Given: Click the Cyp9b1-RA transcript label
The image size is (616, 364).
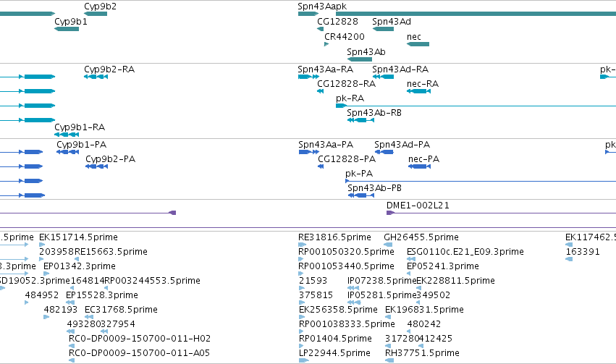Looking at the screenshot, I should [80, 127].
